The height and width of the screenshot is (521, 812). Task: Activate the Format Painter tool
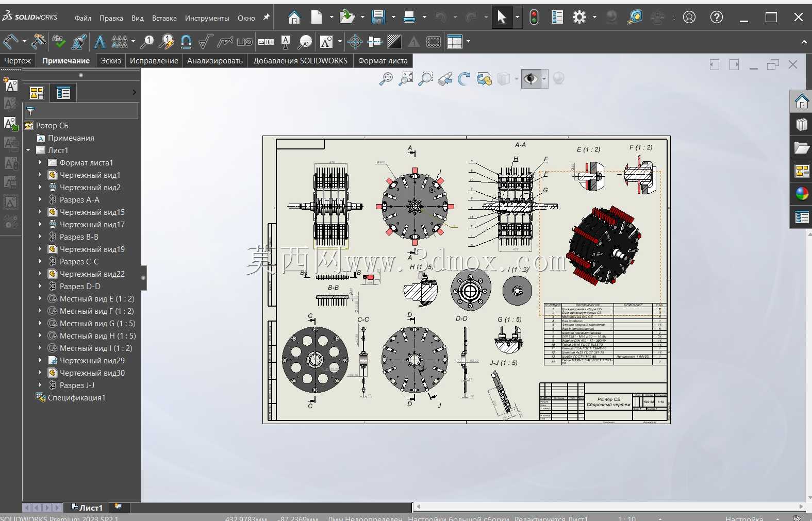79,42
